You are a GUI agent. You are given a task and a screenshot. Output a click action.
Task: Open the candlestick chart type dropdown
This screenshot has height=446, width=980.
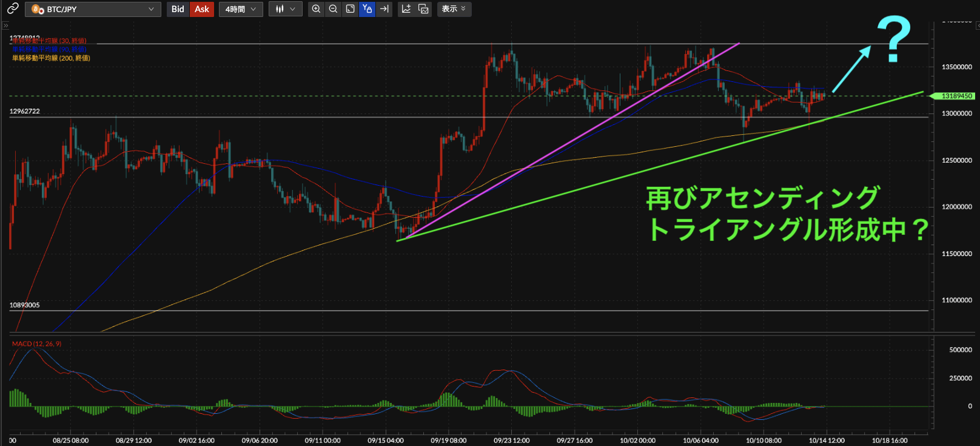tap(285, 9)
